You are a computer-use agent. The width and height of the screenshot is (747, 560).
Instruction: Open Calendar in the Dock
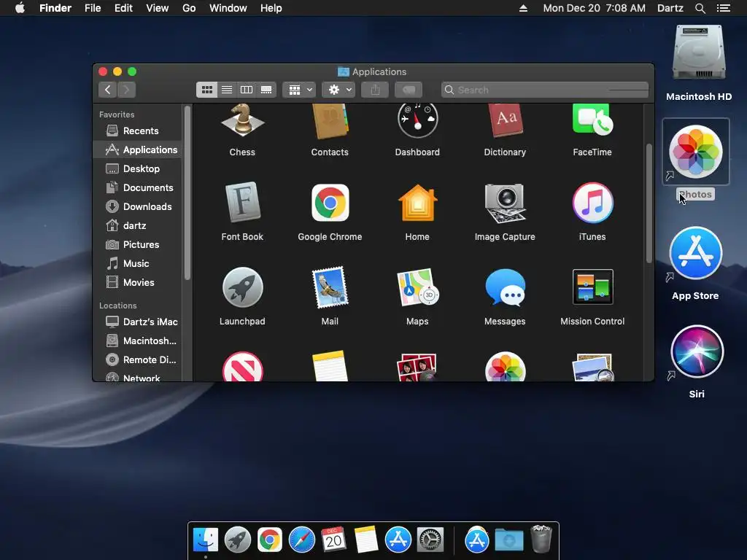pyautogui.click(x=333, y=540)
